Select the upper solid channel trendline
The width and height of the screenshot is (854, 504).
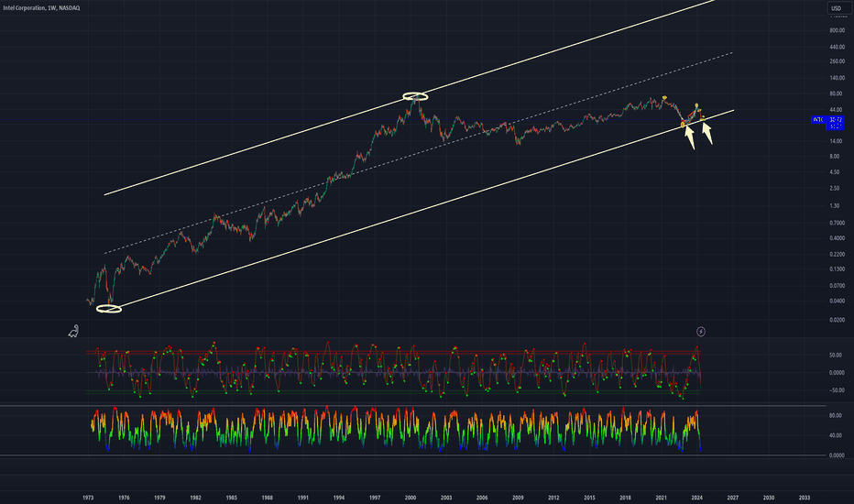[x=409, y=98]
